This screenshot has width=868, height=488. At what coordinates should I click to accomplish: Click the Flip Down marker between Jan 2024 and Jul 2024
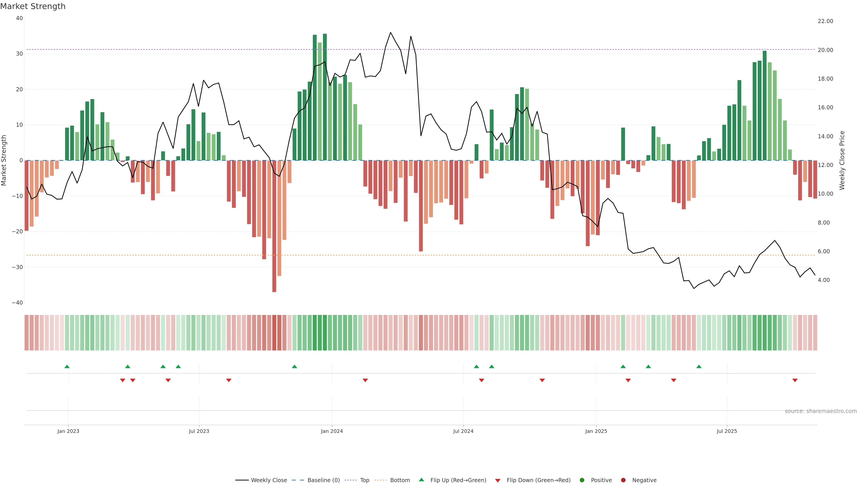(x=365, y=380)
